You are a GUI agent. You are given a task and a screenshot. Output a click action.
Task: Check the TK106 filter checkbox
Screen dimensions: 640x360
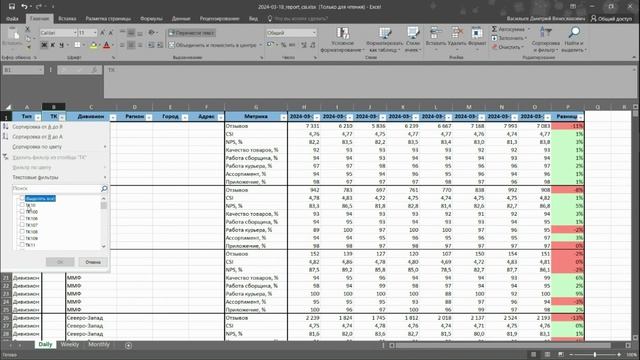22,218
